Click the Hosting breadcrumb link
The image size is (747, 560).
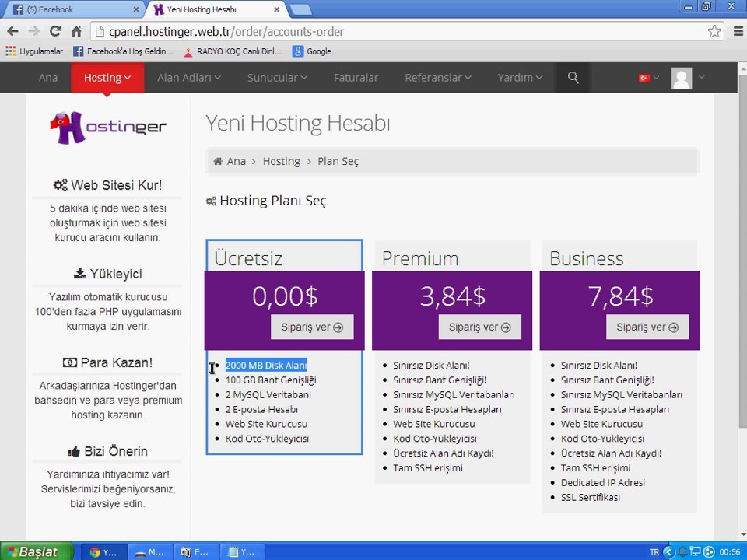click(x=282, y=162)
